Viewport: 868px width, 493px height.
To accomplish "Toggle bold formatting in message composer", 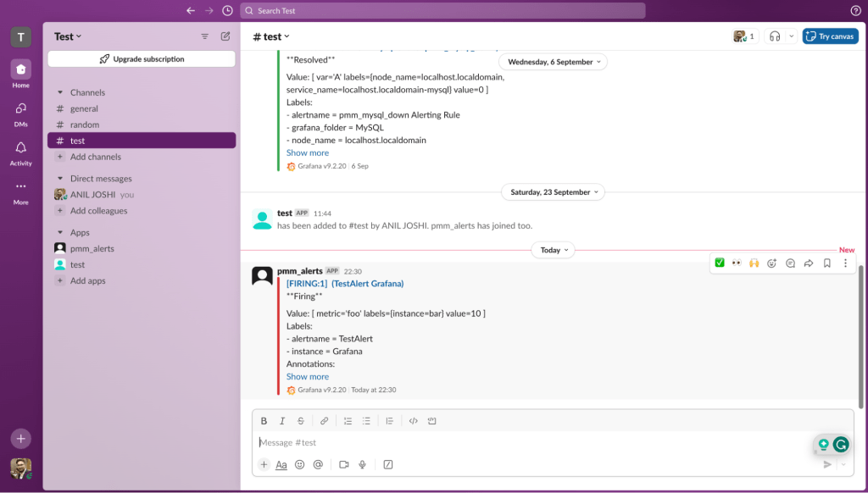I will [264, 421].
